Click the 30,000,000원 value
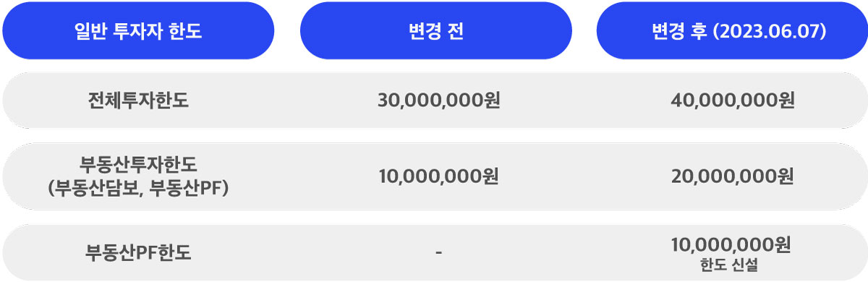Viewport: 868px width, 282px height. (439, 101)
